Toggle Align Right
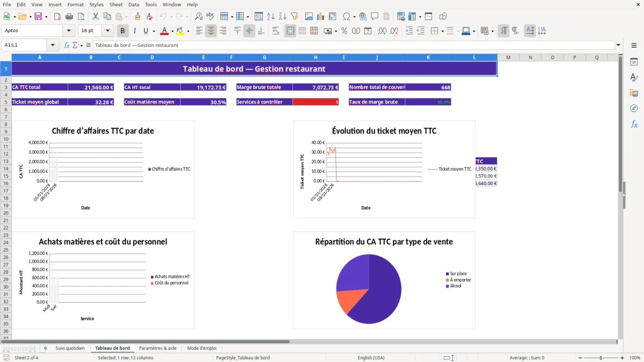Viewport: 644px width, 362px height. [x=223, y=31]
